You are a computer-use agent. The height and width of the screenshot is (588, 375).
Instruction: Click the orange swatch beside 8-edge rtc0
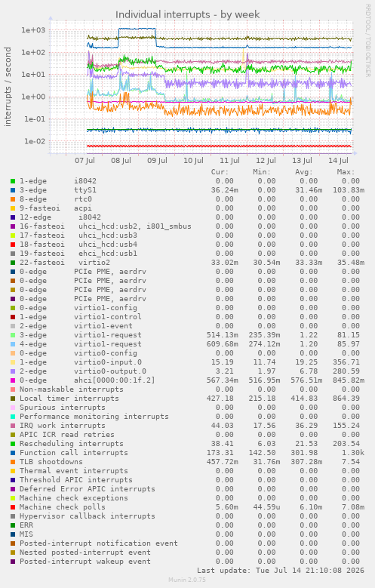click(x=13, y=199)
